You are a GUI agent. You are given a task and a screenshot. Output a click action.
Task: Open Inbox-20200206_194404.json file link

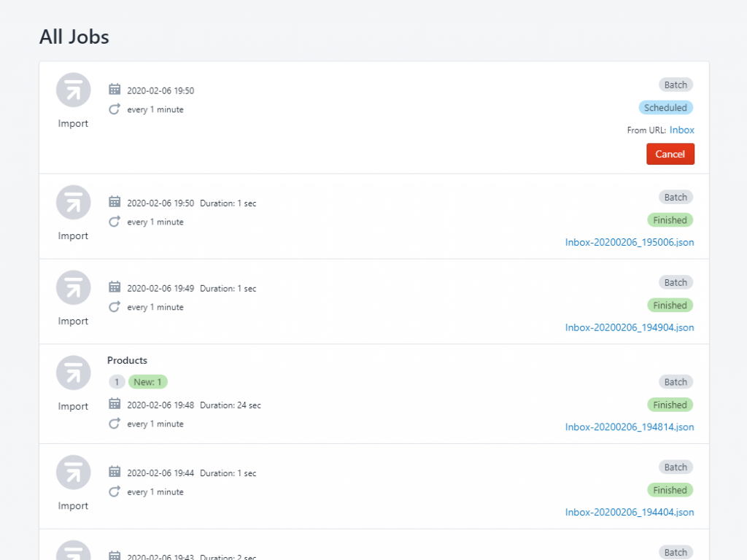point(630,512)
